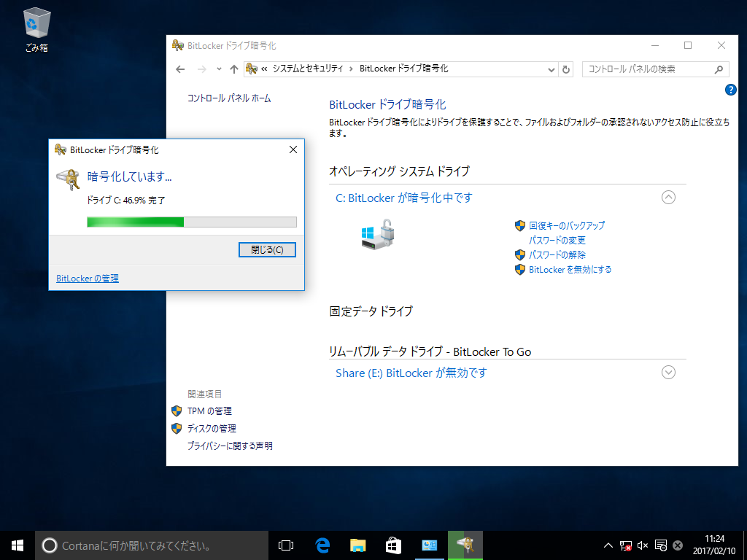
Task: Click the Cortana search box
Action: click(152, 545)
